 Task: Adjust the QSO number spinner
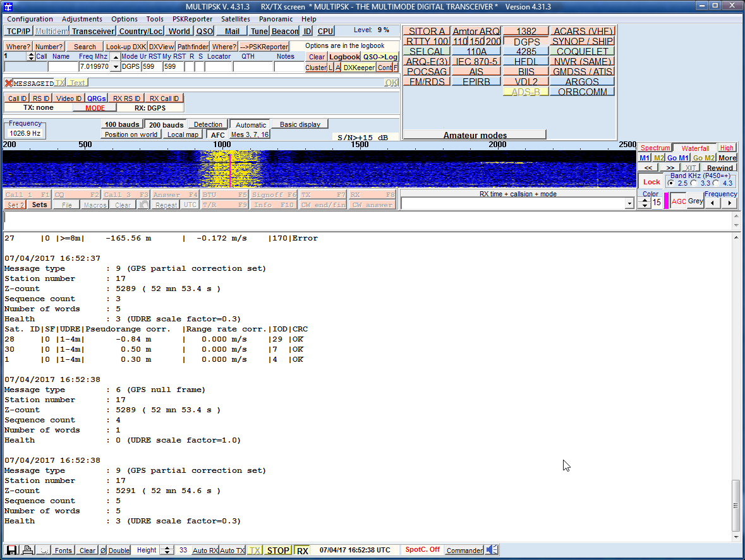pos(32,56)
